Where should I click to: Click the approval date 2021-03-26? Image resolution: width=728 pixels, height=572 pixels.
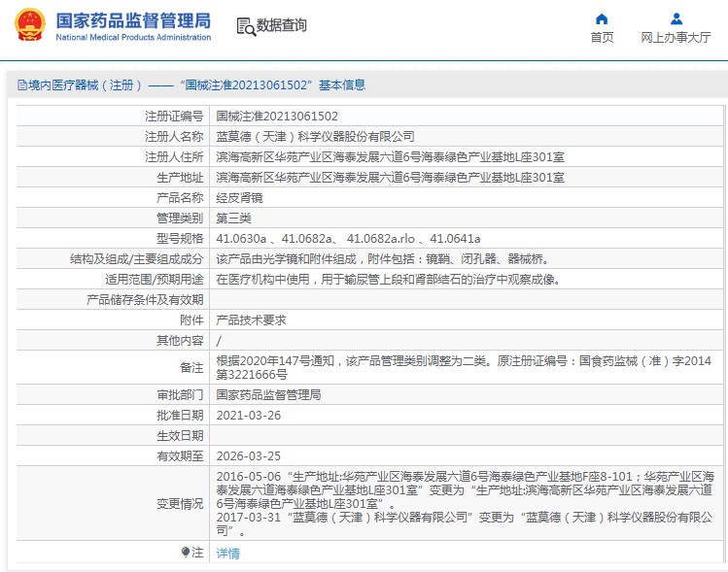(248, 416)
